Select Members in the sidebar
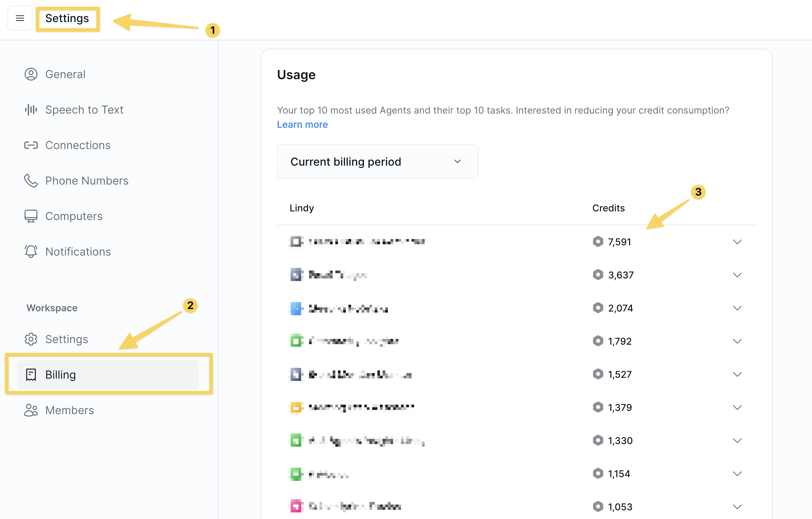Image resolution: width=812 pixels, height=519 pixels. coord(69,410)
